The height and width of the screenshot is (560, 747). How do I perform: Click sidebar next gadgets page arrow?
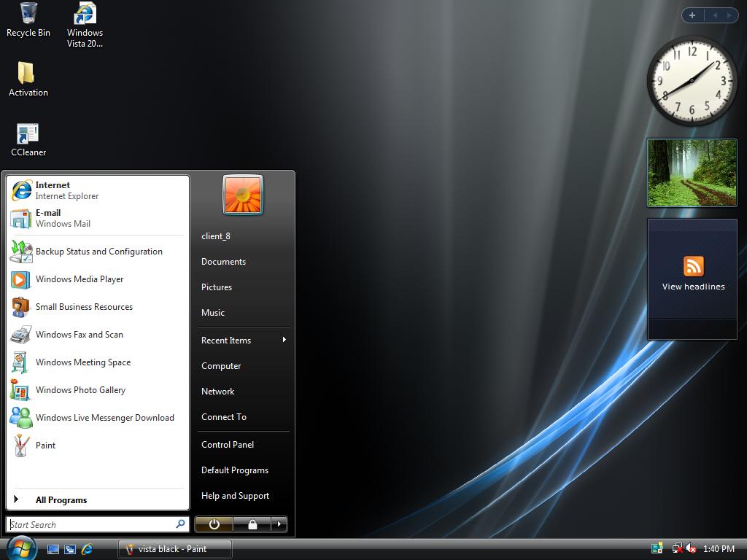(x=729, y=16)
